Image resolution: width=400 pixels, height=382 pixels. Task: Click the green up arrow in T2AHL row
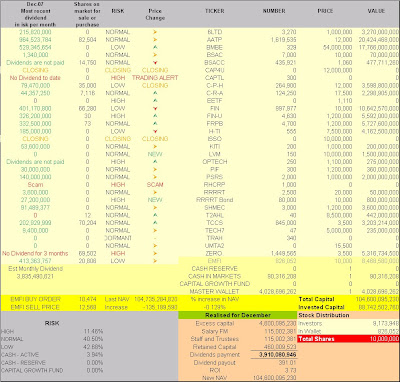[x=155, y=215]
